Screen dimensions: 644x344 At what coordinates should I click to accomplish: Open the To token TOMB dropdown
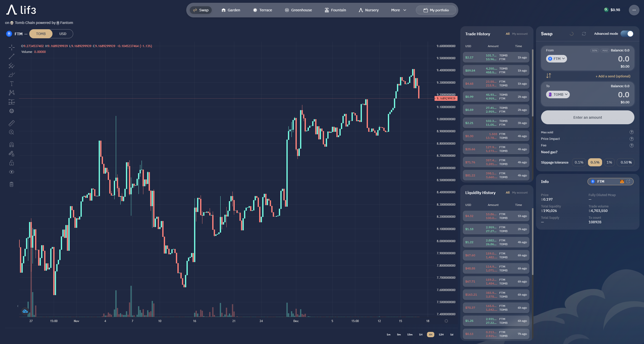(558, 95)
